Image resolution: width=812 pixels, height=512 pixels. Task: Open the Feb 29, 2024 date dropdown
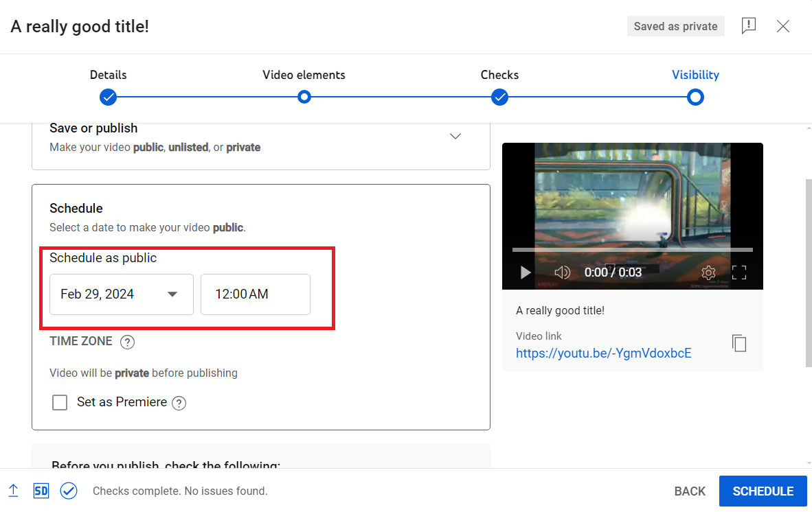point(121,294)
